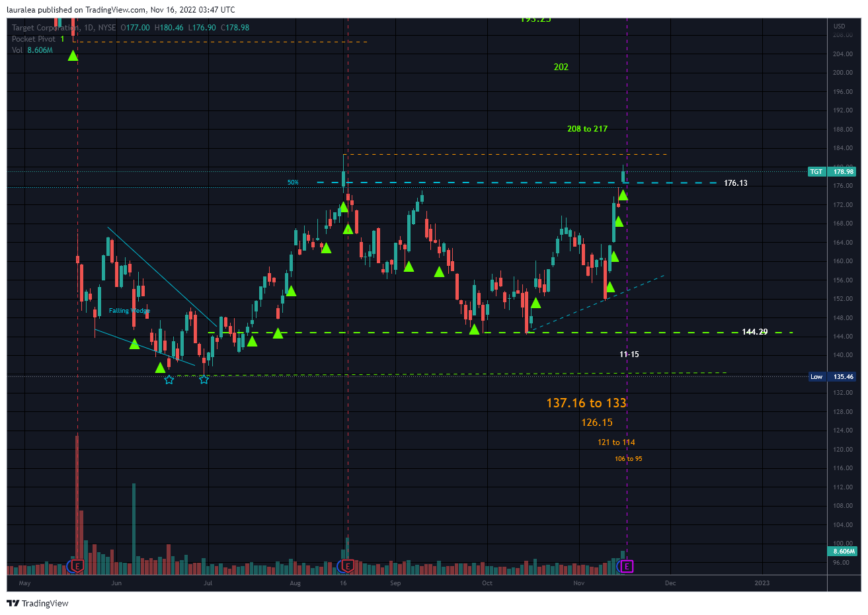Click the 96.00 price axis tick
This screenshot has width=868, height=615.
click(841, 563)
